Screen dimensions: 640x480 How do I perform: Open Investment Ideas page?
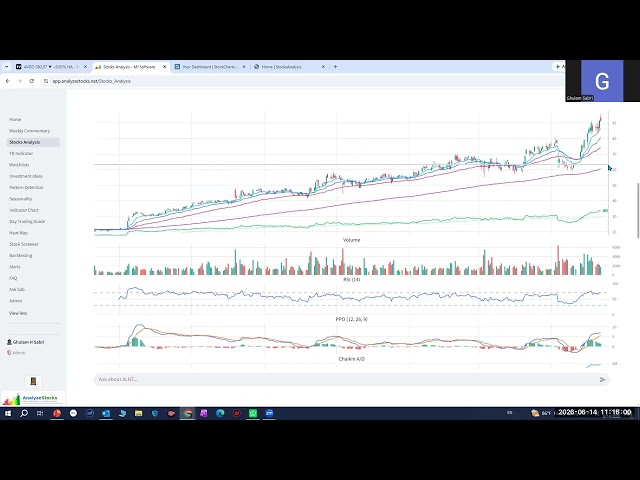[26, 176]
